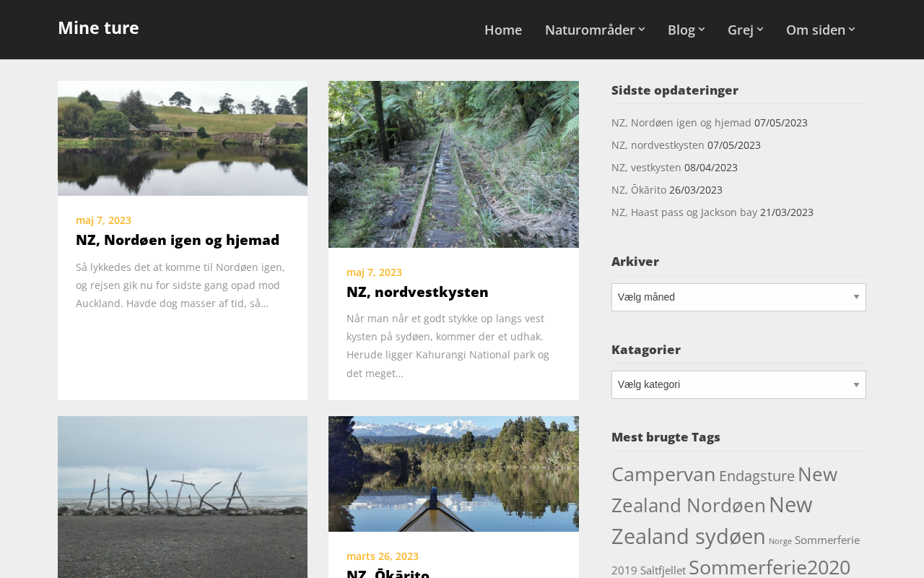
Task: Expand the Blog submenu chevron
Action: coord(702,30)
